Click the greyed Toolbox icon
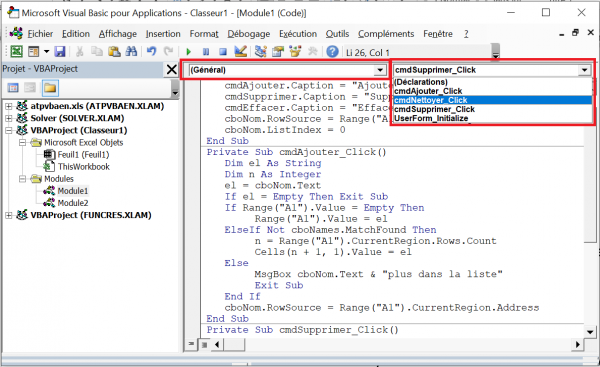600x367 pixels. (x=313, y=51)
